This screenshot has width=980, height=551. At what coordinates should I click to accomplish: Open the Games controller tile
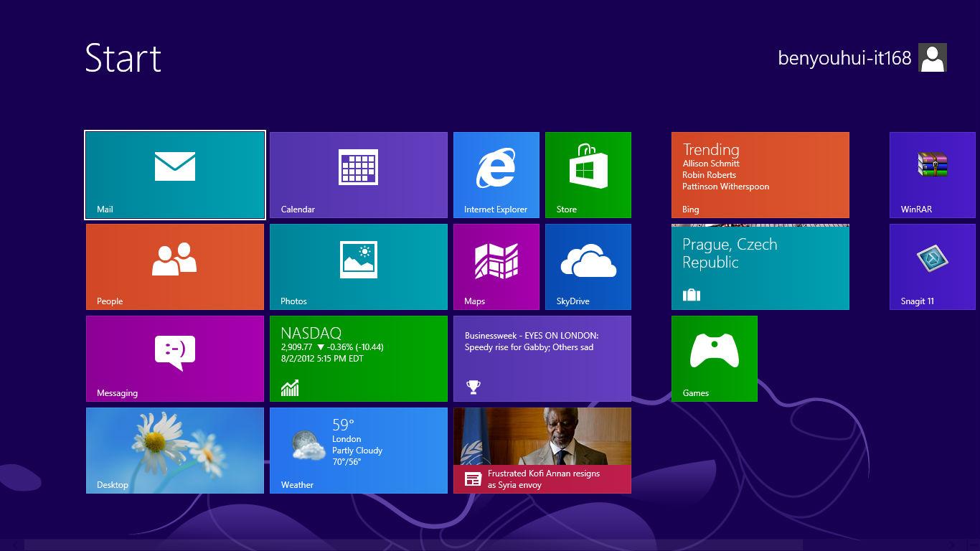pos(715,359)
